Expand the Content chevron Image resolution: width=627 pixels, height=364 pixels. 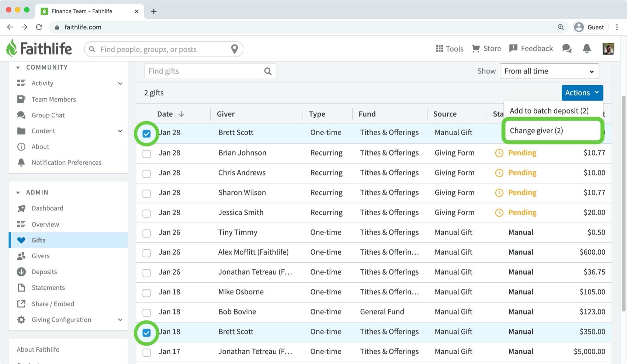tap(120, 131)
